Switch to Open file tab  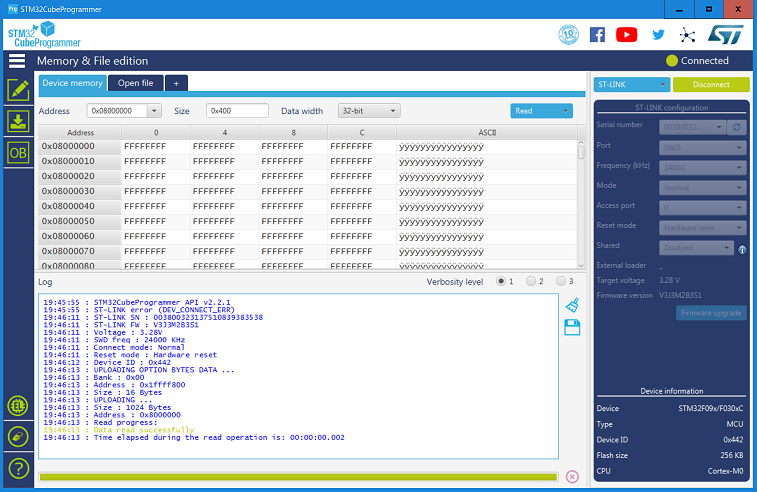tap(136, 83)
